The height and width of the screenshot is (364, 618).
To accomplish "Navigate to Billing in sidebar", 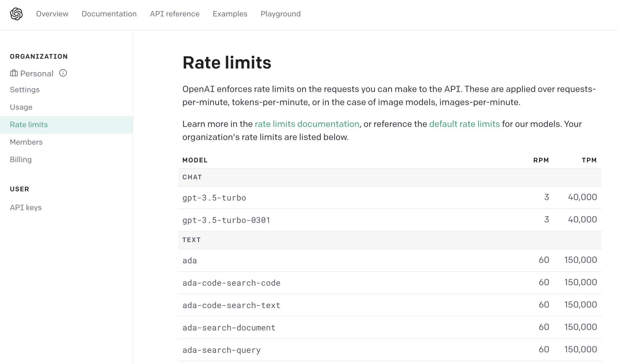I will click(21, 160).
